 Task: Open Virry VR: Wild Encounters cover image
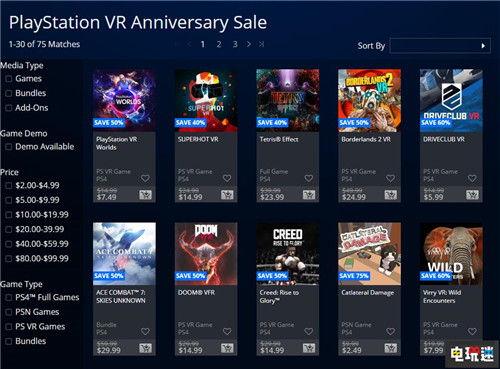tap(451, 254)
